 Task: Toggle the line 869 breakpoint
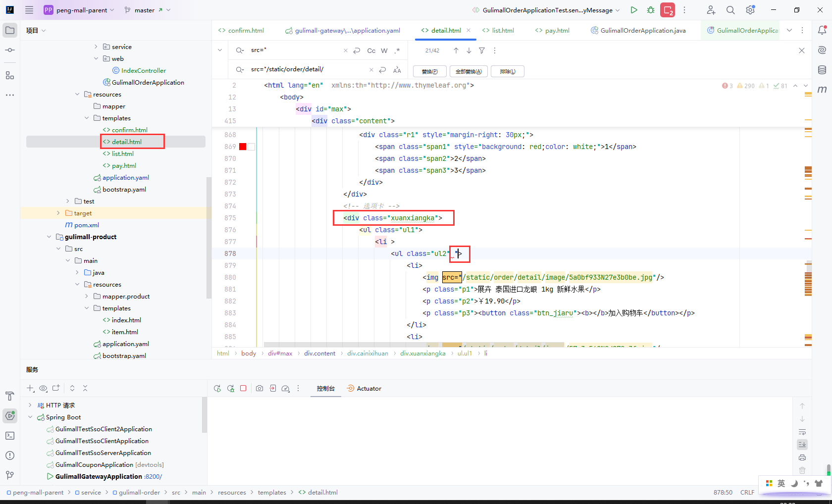click(x=231, y=147)
